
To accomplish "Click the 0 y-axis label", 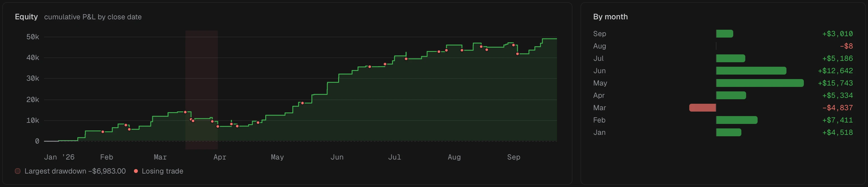I will [x=37, y=142].
